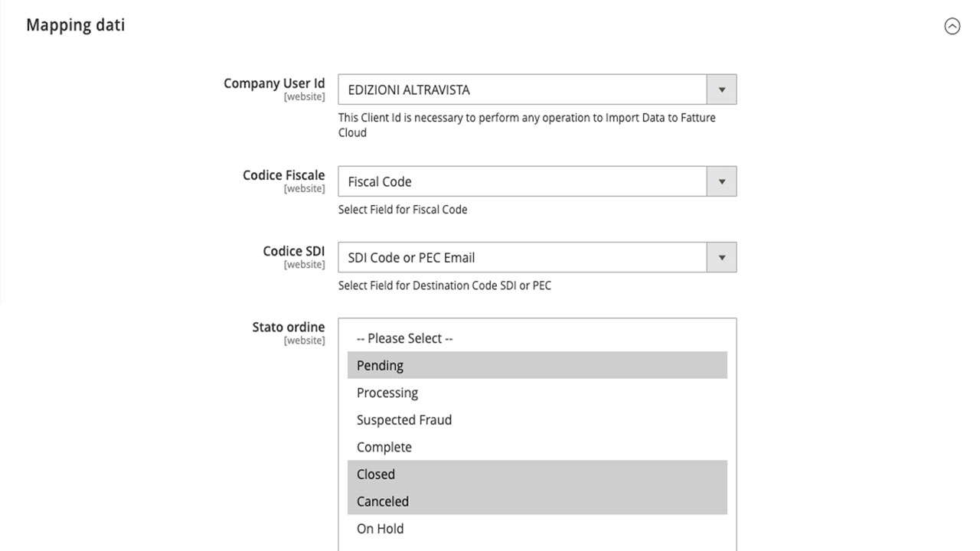Click the Codice Fiscale dropdown arrow
980x551 pixels.
coord(721,181)
